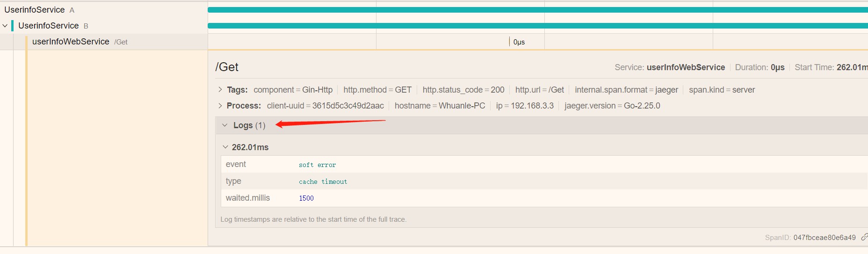Viewport: 868px width, 254px height.
Task: Click the hostname = Whuanle-PC process tag
Action: (440, 106)
